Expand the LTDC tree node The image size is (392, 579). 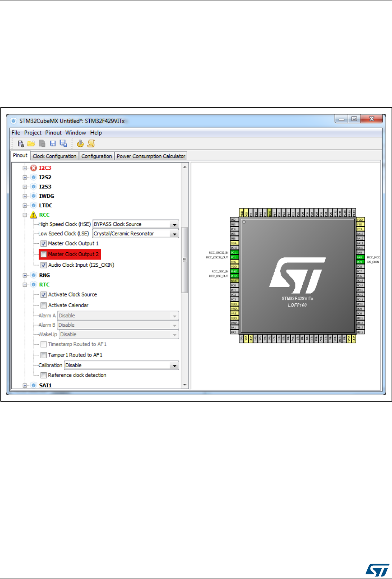point(25,205)
